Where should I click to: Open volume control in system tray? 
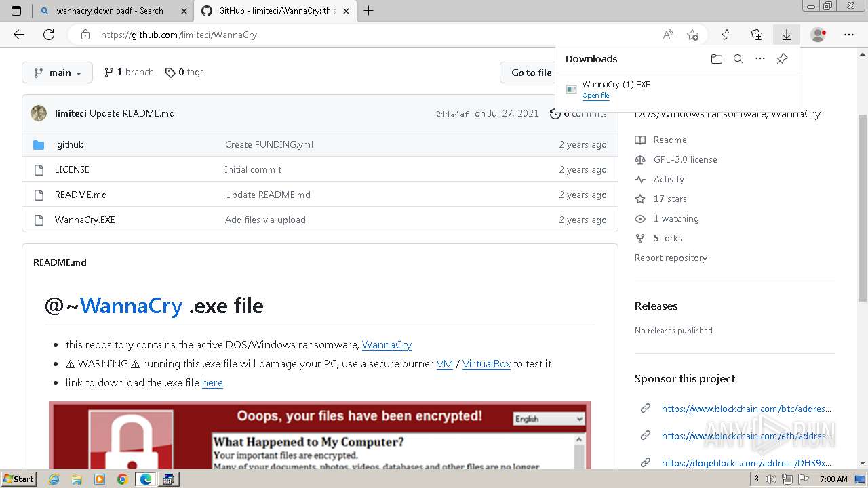coord(770,479)
